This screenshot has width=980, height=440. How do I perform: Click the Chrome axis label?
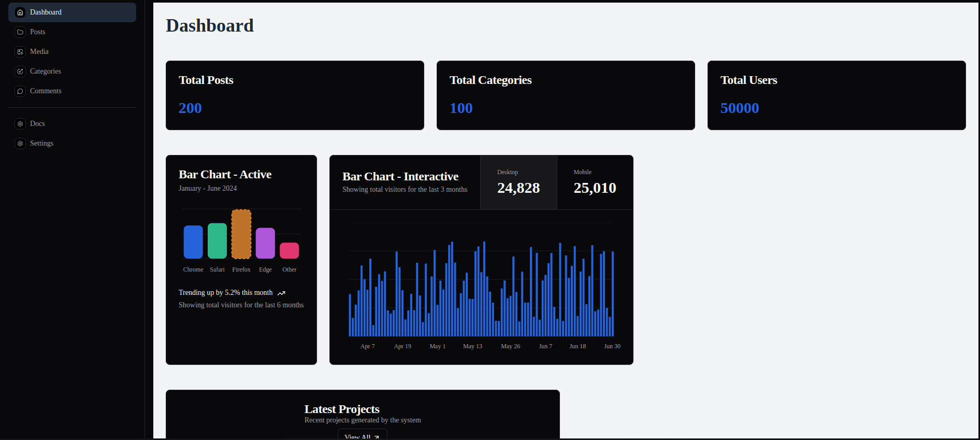point(193,269)
